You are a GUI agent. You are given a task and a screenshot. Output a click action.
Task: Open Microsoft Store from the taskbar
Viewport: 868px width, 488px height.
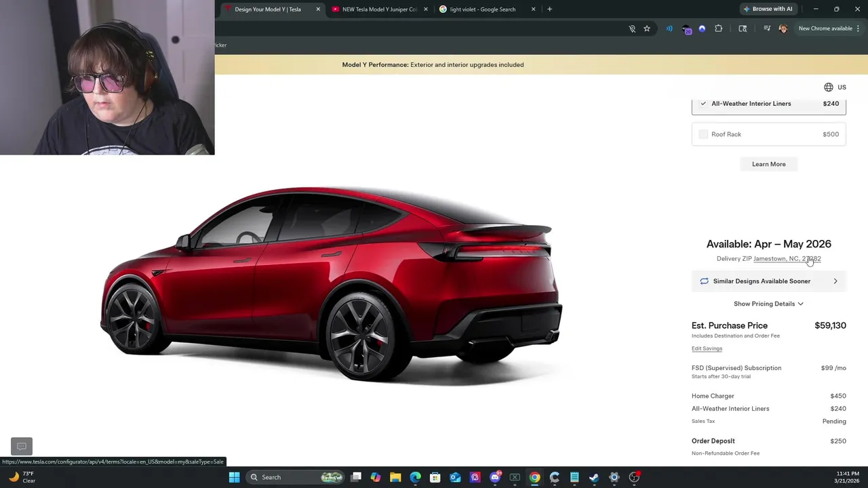tap(435, 477)
